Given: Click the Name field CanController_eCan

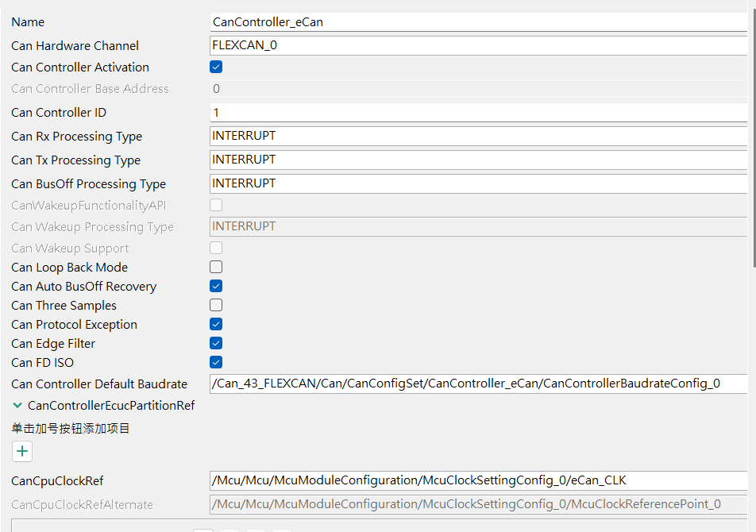Looking at the screenshot, I should click(x=478, y=22).
